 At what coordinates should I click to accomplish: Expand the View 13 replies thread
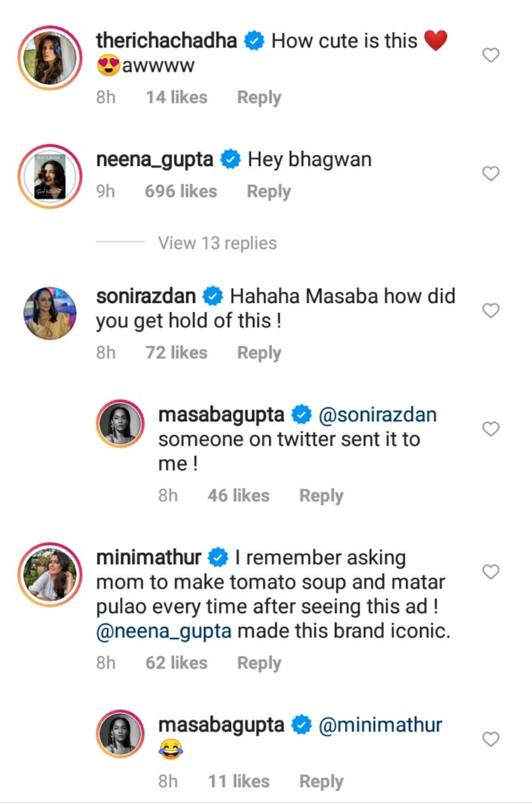tap(217, 243)
